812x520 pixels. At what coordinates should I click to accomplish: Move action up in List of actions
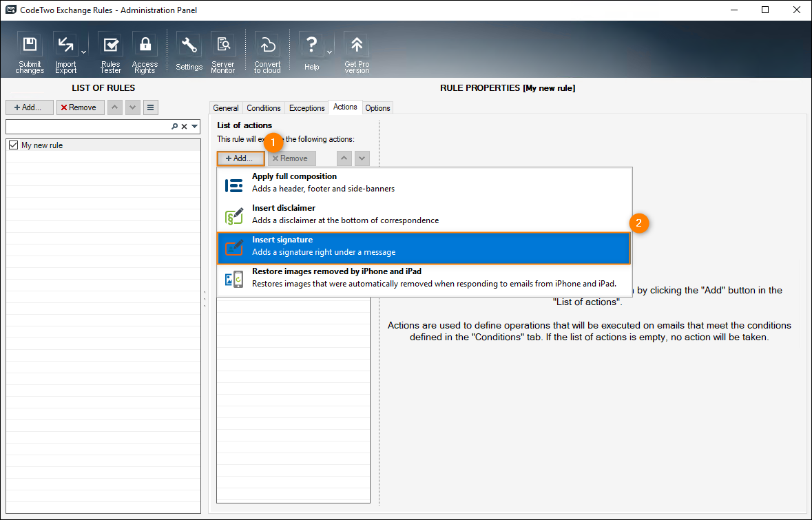(344, 158)
